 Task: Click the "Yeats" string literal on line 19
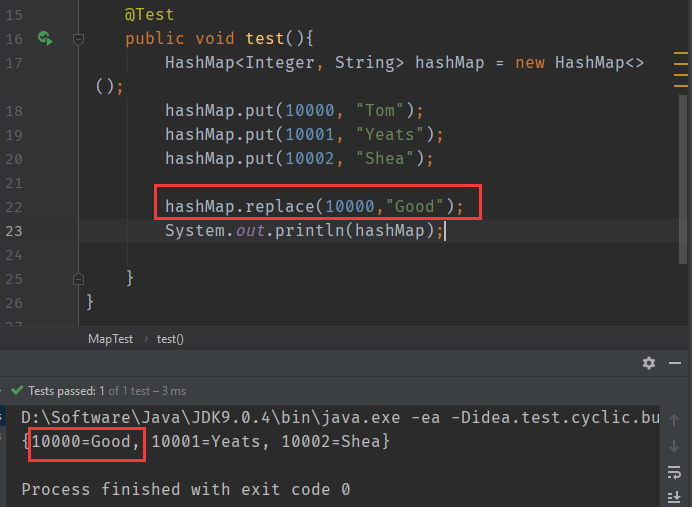389,134
